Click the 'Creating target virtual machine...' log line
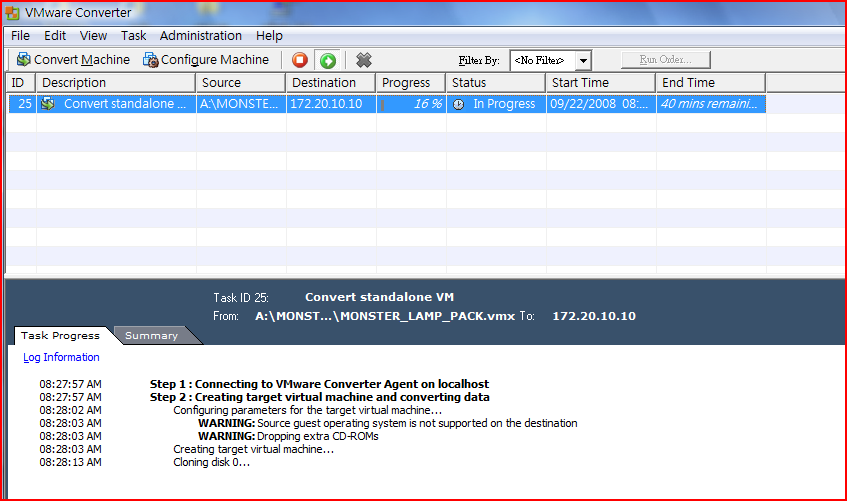847x501 pixels. tap(253, 449)
